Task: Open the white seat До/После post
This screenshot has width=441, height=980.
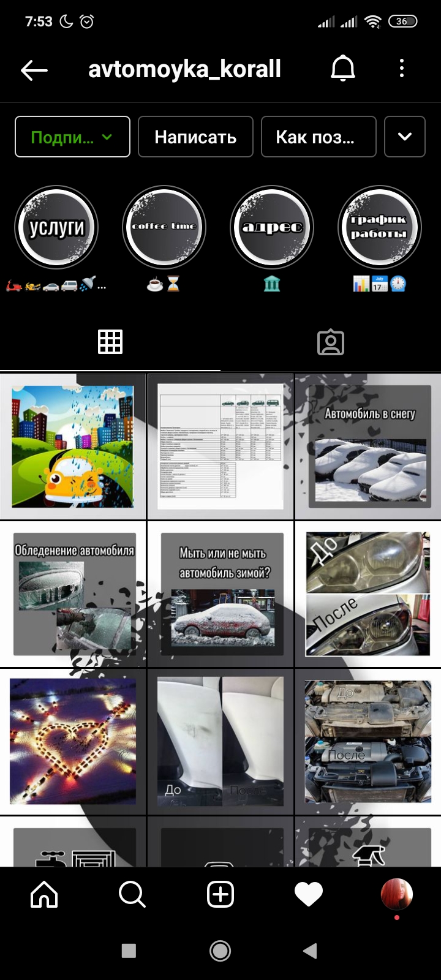Action: tap(221, 742)
